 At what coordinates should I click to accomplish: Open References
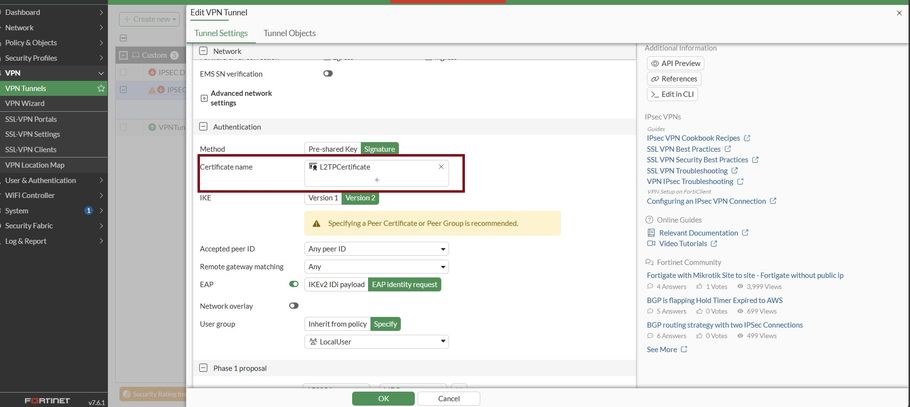coord(674,79)
